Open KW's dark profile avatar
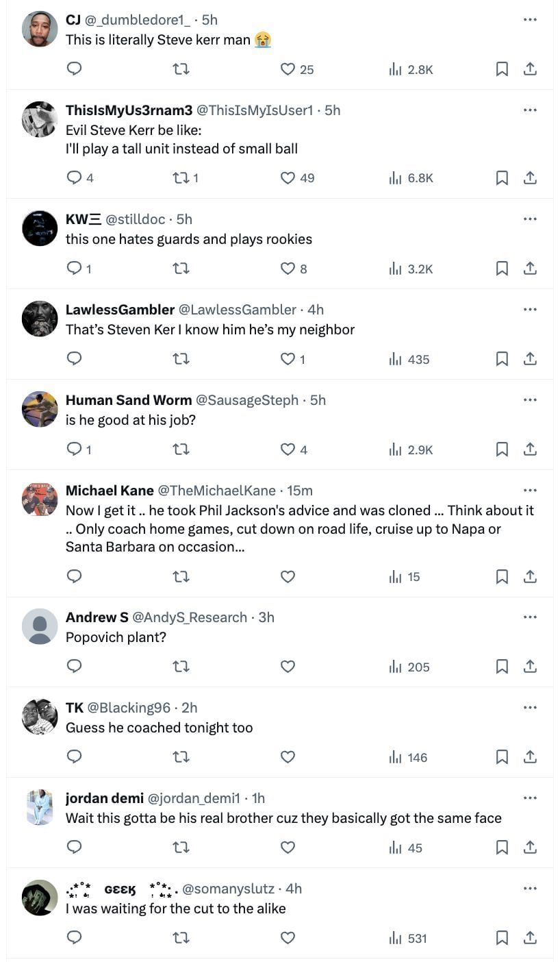Image resolution: width=560 pixels, height=962 pixels. click(40, 228)
